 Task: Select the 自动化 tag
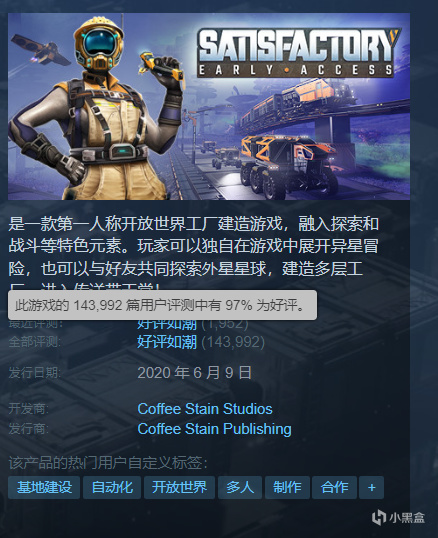[x=112, y=487]
